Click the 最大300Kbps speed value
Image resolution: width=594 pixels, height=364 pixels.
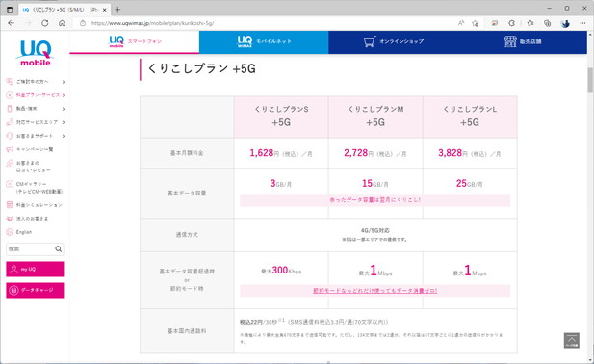[281, 271]
